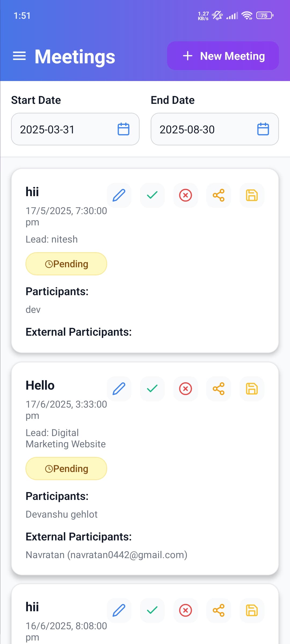The width and height of the screenshot is (290, 644).
Task: Save the Hello meeting
Action: click(x=252, y=389)
